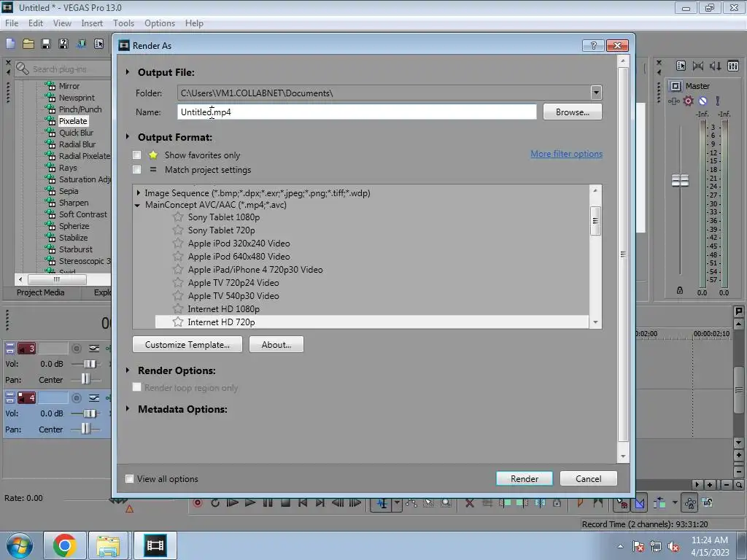This screenshot has width=747, height=560.
Task: Click Go to Start transport button
Action: click(303, 503)
